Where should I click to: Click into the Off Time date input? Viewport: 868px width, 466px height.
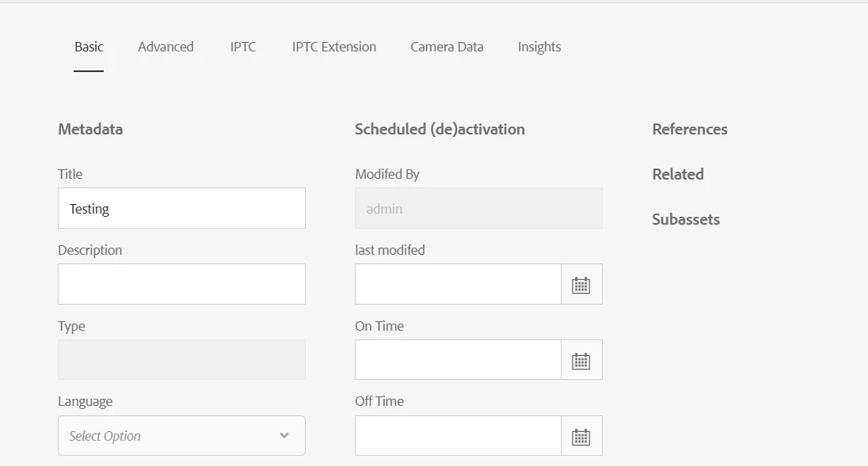point(458,436)
